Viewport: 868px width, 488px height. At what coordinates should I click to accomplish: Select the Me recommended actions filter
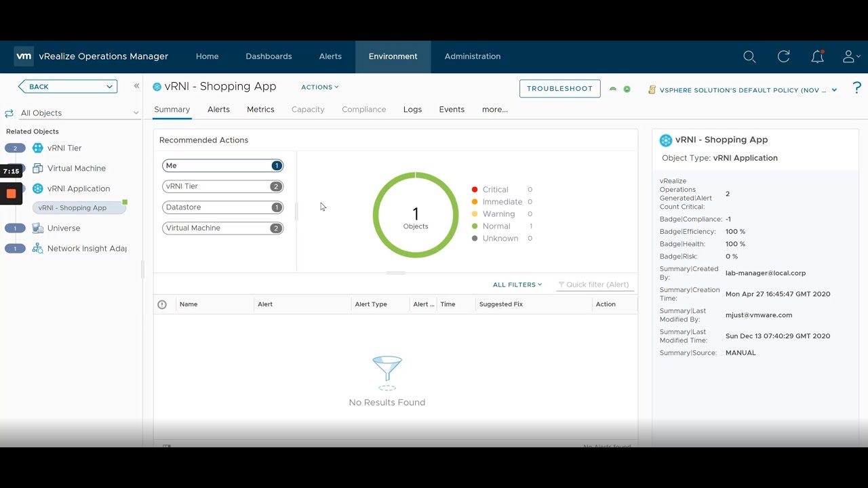[x=222, y=165]
